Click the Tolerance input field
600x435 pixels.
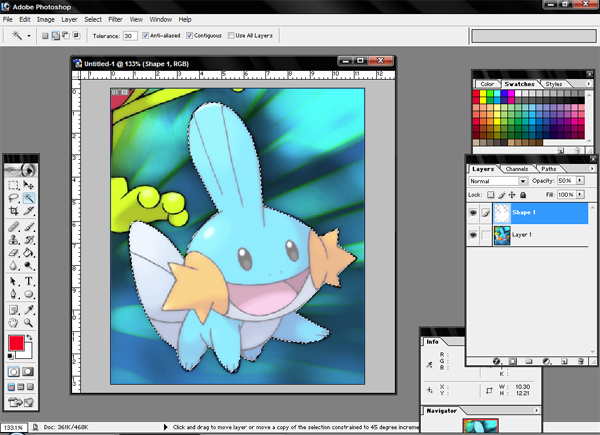pos(130,36)
